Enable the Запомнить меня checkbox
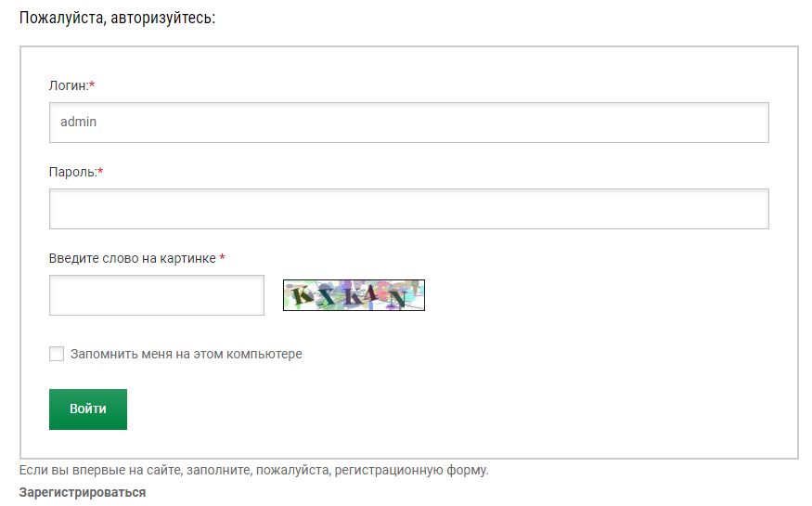 57,354
